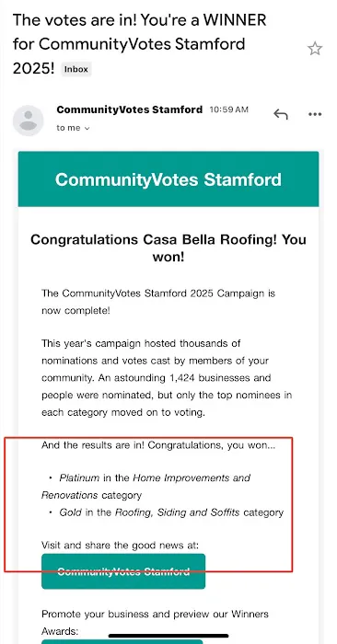Tap "Campaign is now complete!" paragraph

(158, 302)
